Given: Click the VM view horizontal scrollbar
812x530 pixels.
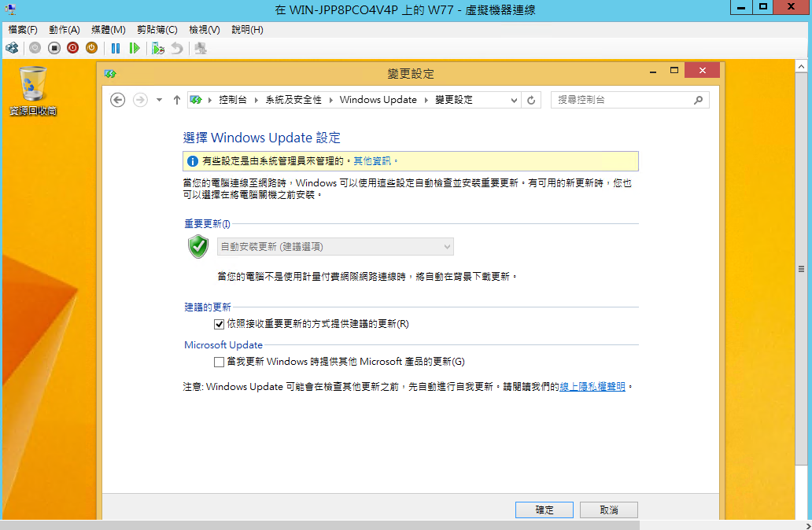Looking at the screenshot, I should click(x=321, y=525).
